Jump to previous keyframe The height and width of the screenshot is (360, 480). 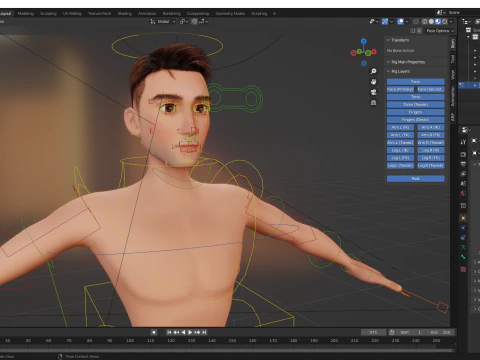[176, 332]
